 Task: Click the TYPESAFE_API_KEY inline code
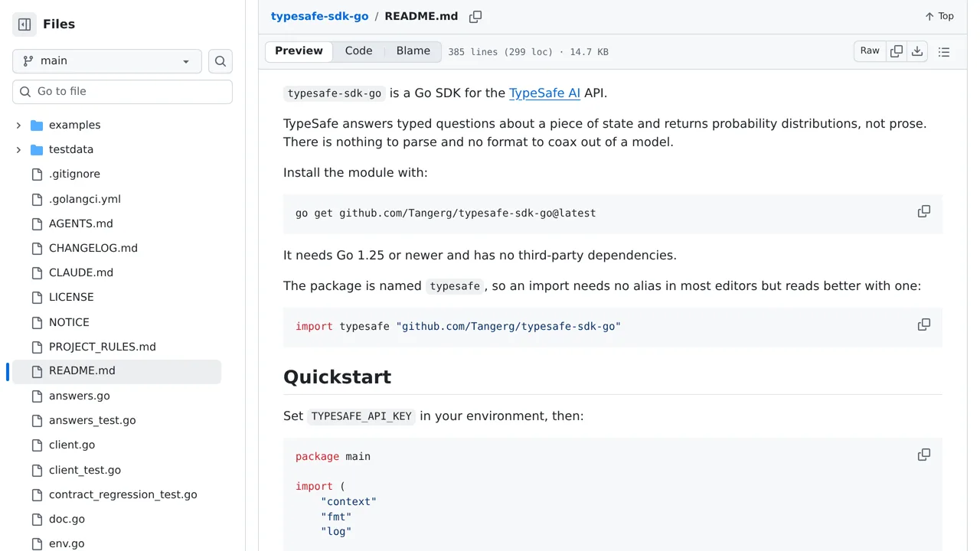[x=361, y=417]
